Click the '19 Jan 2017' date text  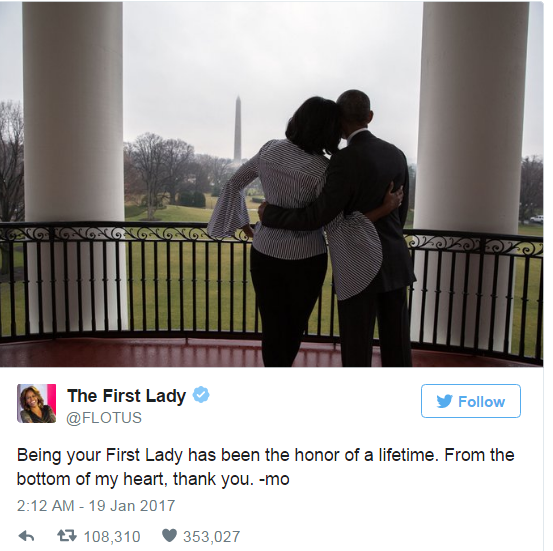(x=132, y=505)
